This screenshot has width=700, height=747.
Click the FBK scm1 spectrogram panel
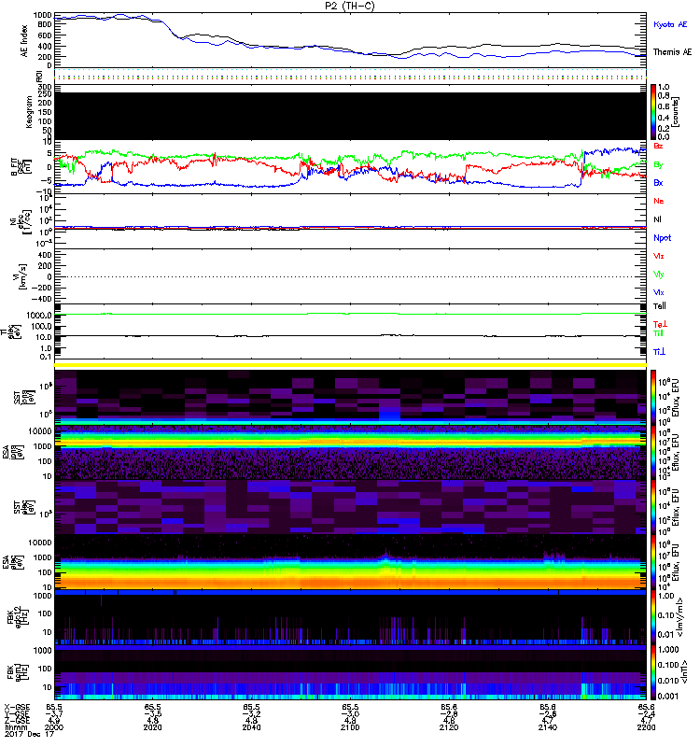350,672
